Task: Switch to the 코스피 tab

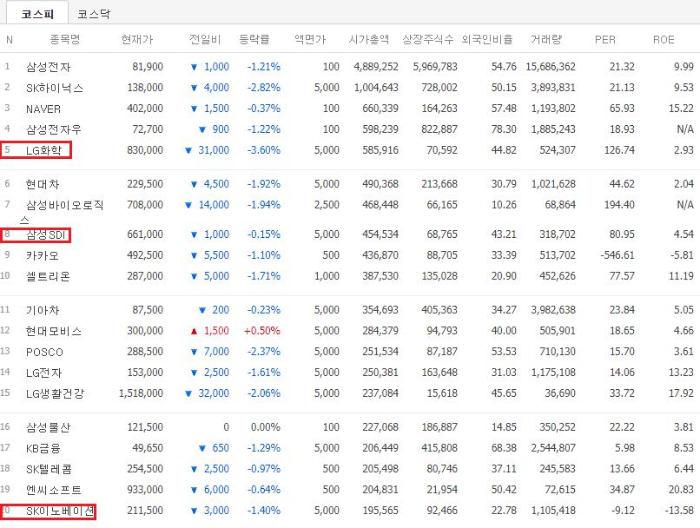Action: (x=38, y=14)
